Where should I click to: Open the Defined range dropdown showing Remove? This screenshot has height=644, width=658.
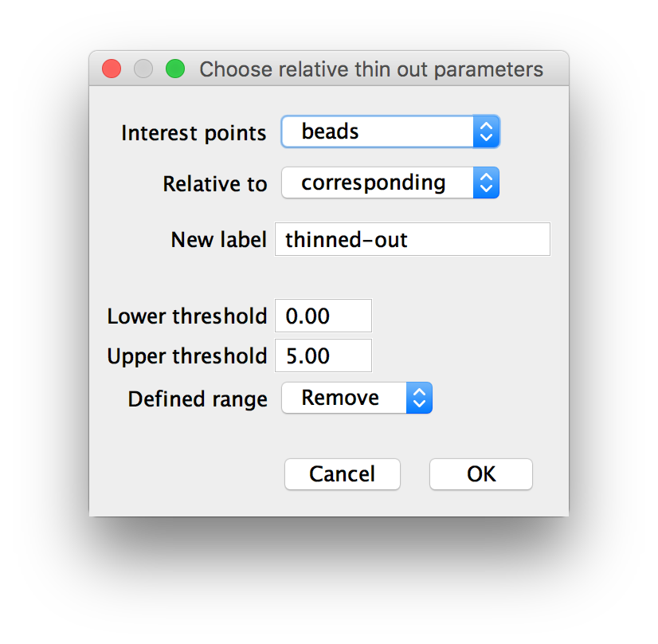point(357,398)
